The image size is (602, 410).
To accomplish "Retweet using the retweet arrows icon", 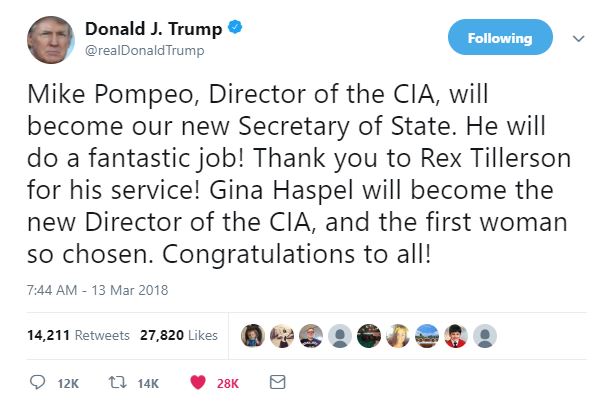I will pyautogui.click(x=118, y=382).
